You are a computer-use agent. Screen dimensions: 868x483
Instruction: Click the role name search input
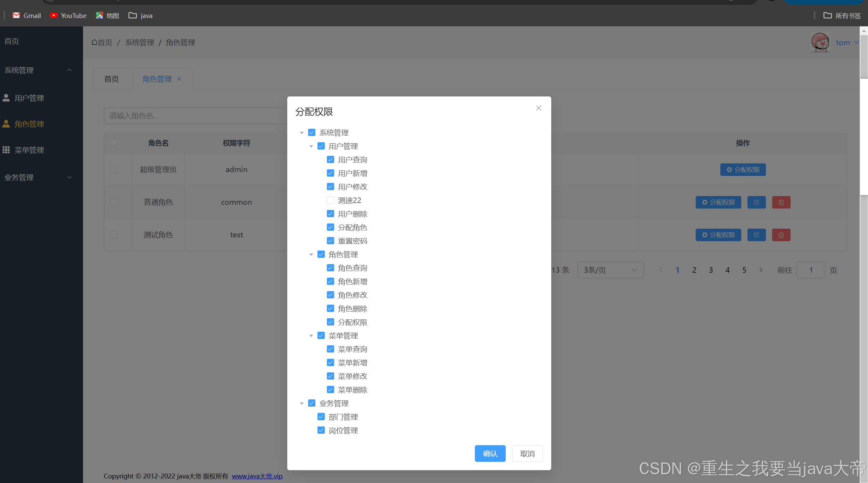click(x=195, y=116)
